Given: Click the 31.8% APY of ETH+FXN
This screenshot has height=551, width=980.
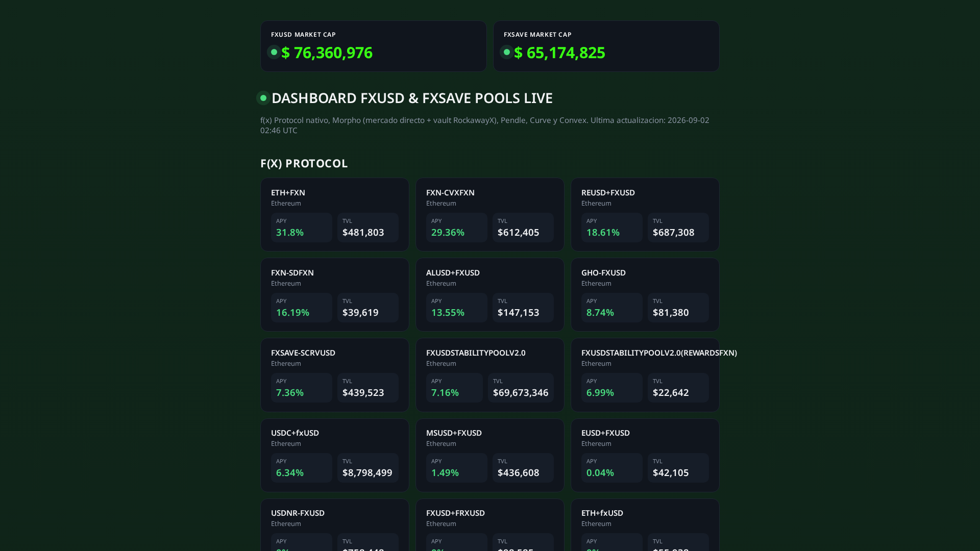Looking at the screenshot, I should [x=290, y=232].
